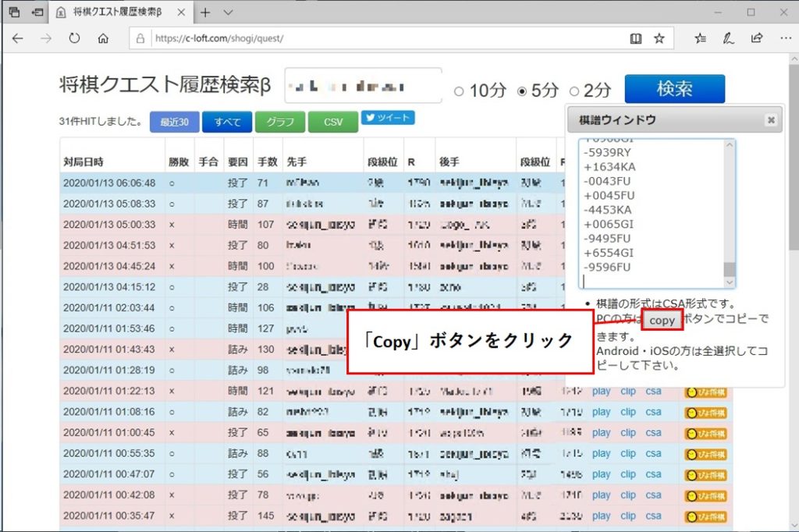Go to the home page icon
The width and height of the screenshot is (799, 532).
pyautogui.click(x=104, y=38)
